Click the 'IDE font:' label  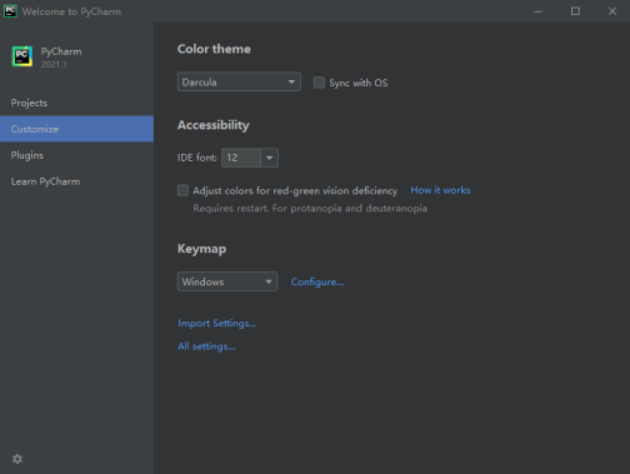point(197,158)
